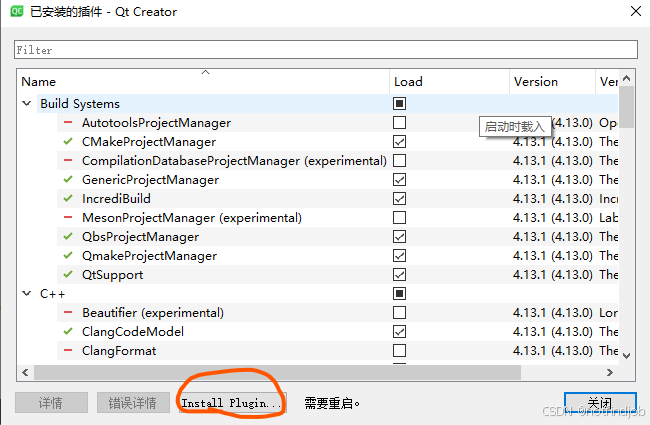This screenshot has width=650, height=425.
Task: Click the version 4.13.1 cell of QtSupport
Action: (553, 274)
